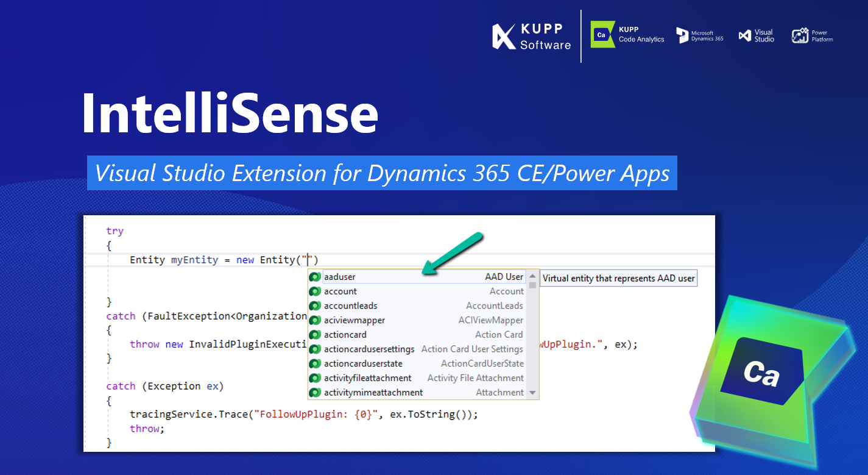Image resolution: width=868 pixels, height=475 pixels.
Task: Select account in the completion list
Action: click(417, 291)
